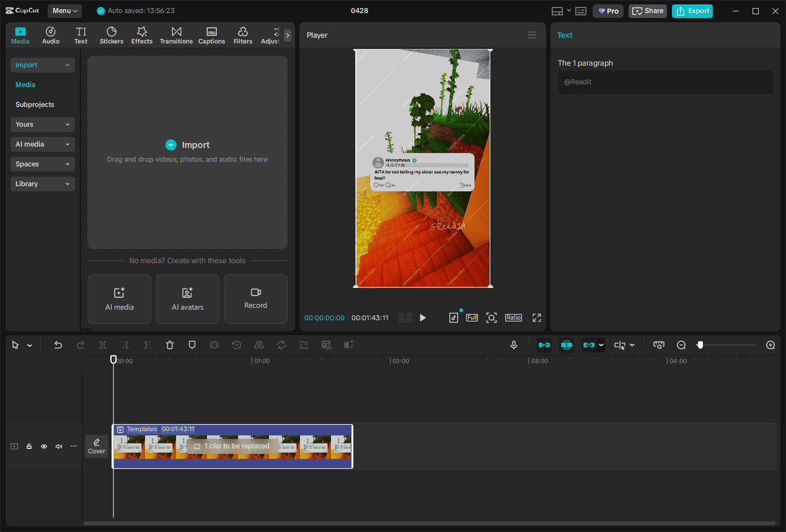Mute the Templates track audio
Screen dimensions: 786x532
coord(58,446)
